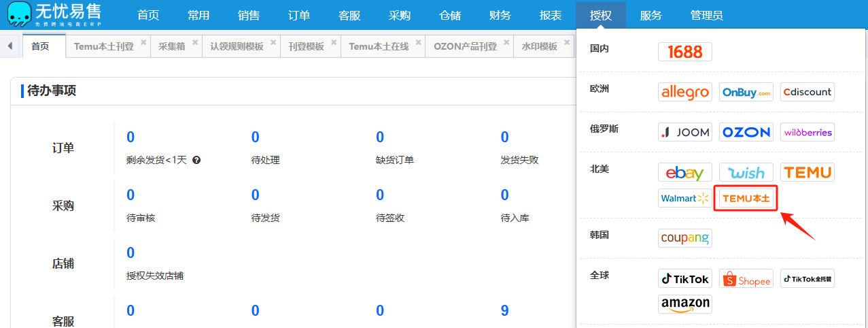The image size is (868, 328).
Task: Open the JOOM platform authorization
Action: (x=684, y=132)
